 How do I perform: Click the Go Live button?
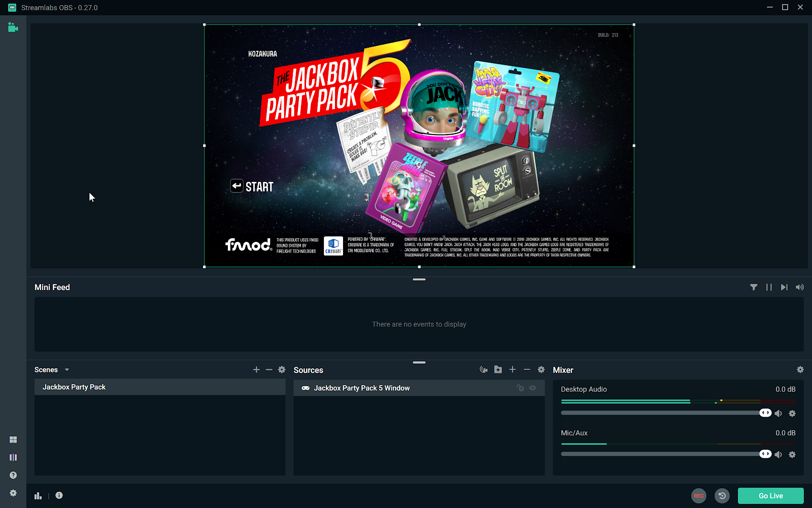point(771,496)
